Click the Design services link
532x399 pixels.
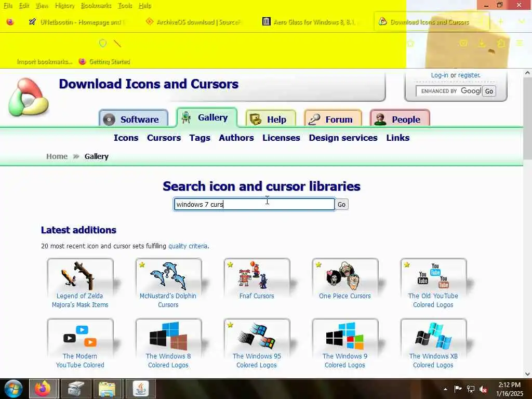(343, 138)
